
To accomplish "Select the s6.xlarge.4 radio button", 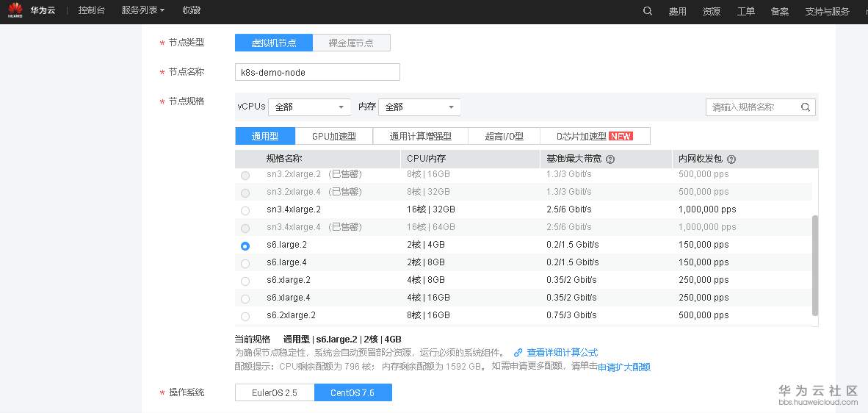I will (x=245, y=298).
